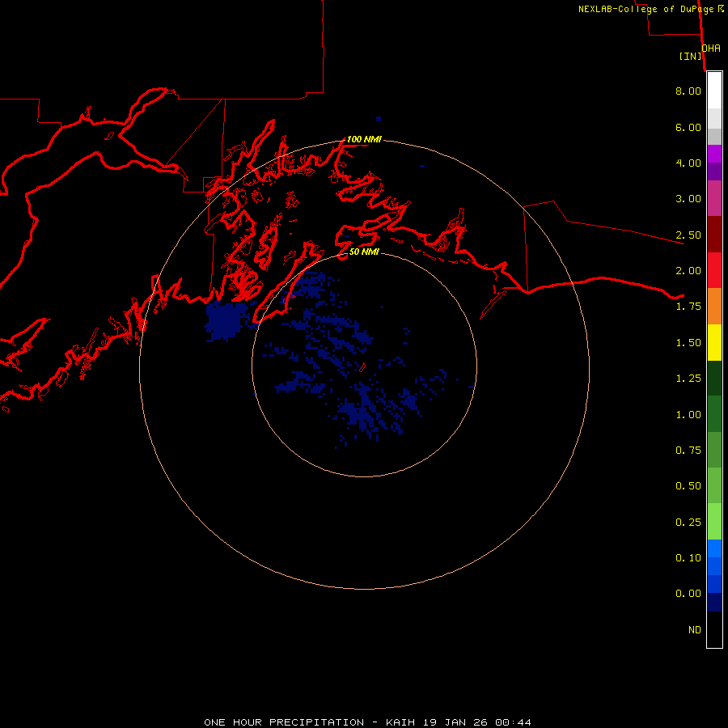Click the 0.00 legend value
The height and width of the screenshot is (728, 728).
[688, 594]
